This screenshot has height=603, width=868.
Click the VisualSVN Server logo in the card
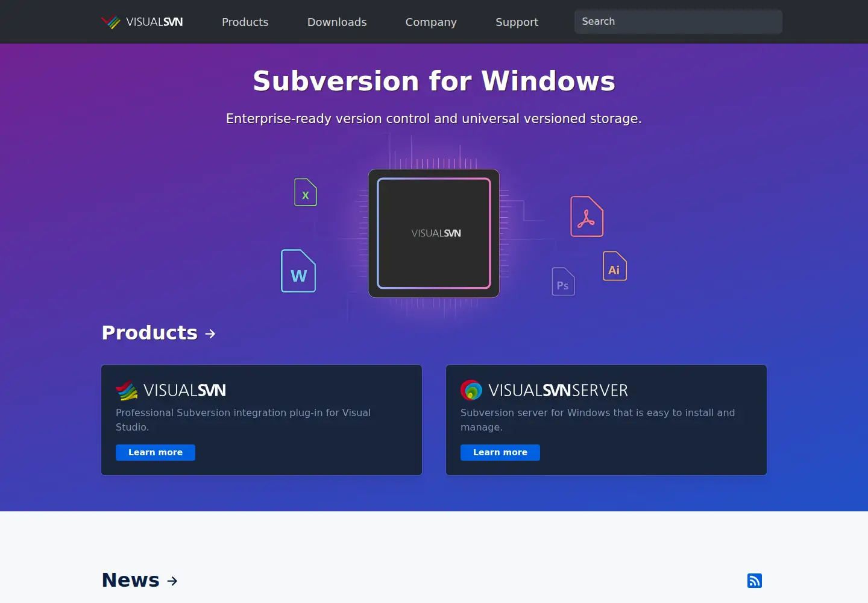(544, 391)
